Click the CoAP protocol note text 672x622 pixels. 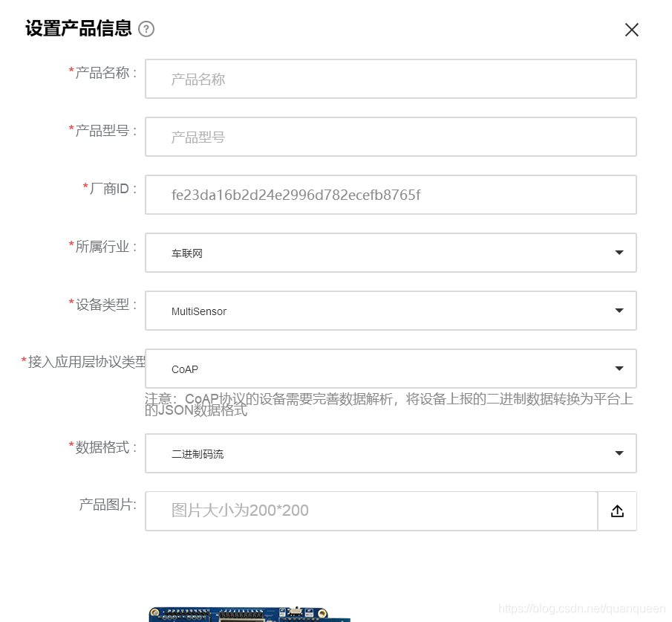(x=389, y=404)
